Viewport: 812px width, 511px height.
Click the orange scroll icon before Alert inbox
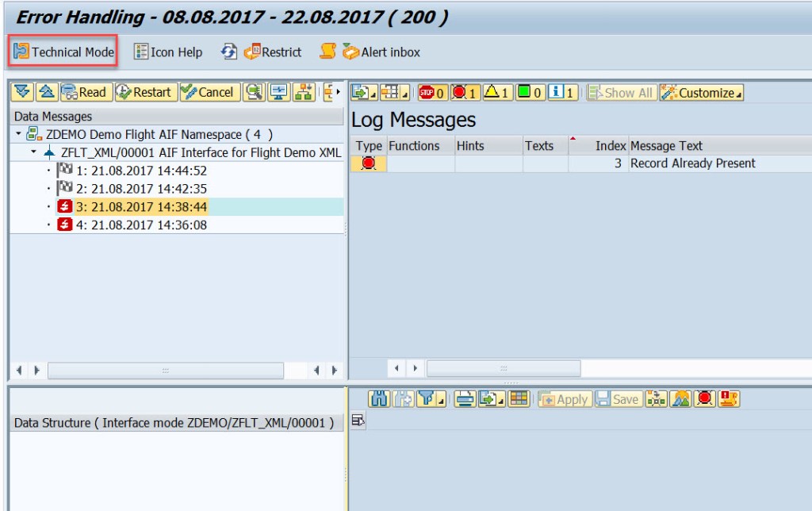tap(327, 52)
